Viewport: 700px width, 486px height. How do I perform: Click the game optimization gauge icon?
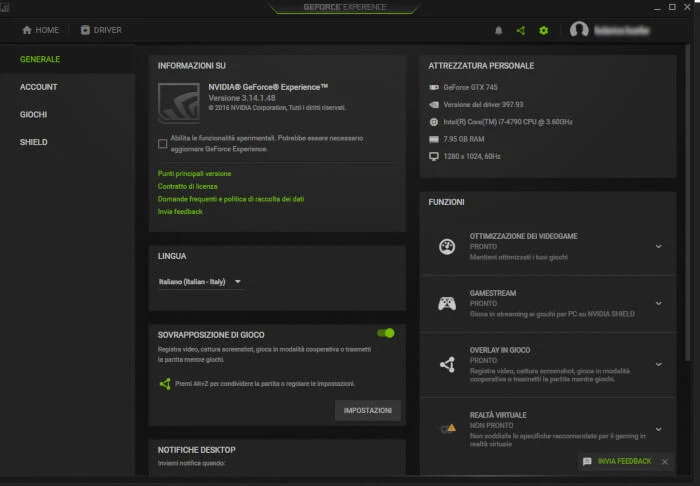tap(447, 246)
